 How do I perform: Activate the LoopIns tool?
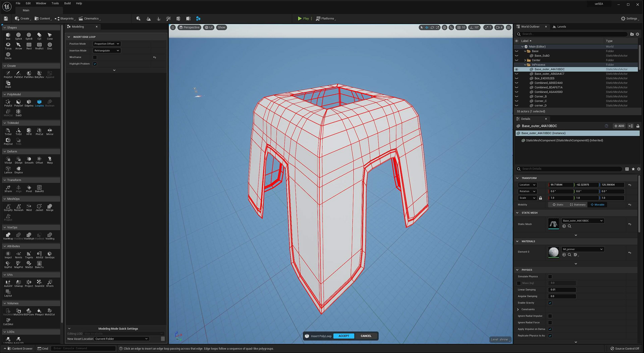(x=39, y=103)
